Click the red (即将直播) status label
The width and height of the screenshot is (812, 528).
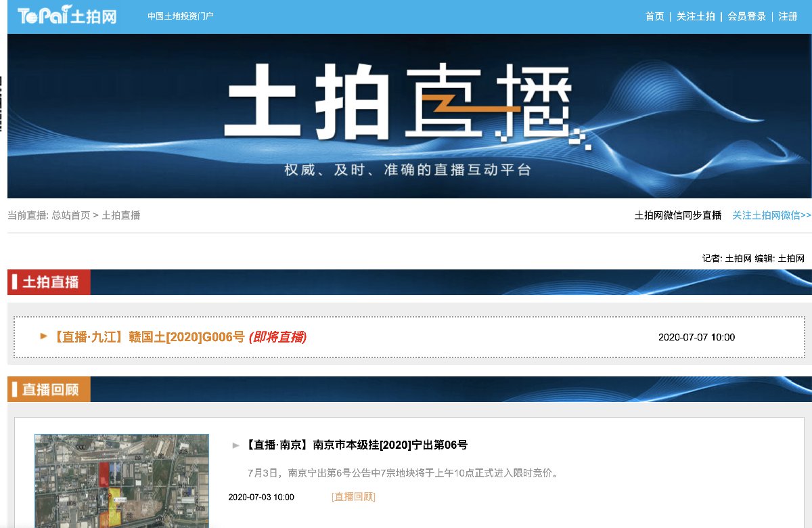click(277, 336)
